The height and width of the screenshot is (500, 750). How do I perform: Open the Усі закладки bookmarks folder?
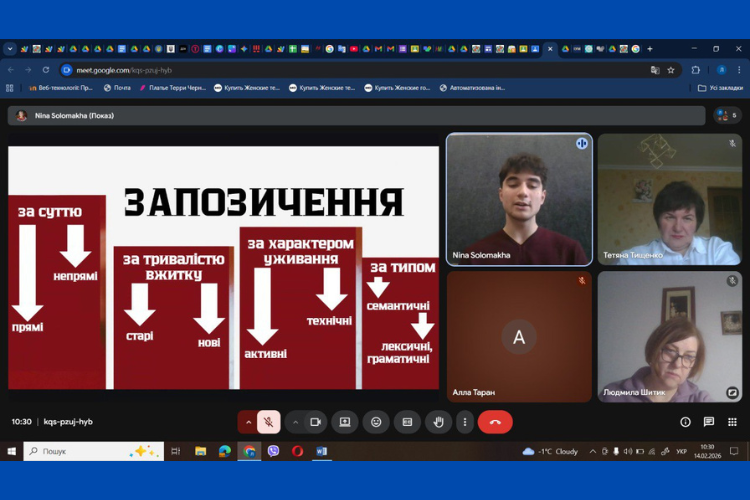pos(720,88)
